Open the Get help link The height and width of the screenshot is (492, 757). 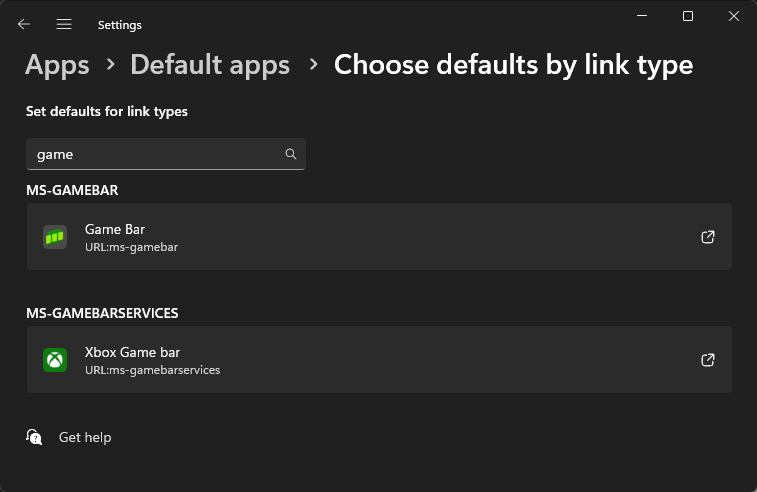(x=85, y=437)
